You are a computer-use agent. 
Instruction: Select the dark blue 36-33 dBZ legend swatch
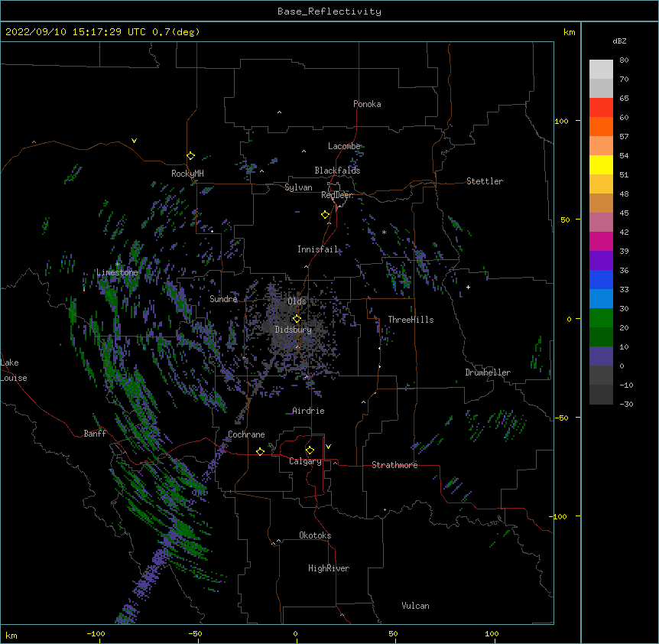click(601, 279)
